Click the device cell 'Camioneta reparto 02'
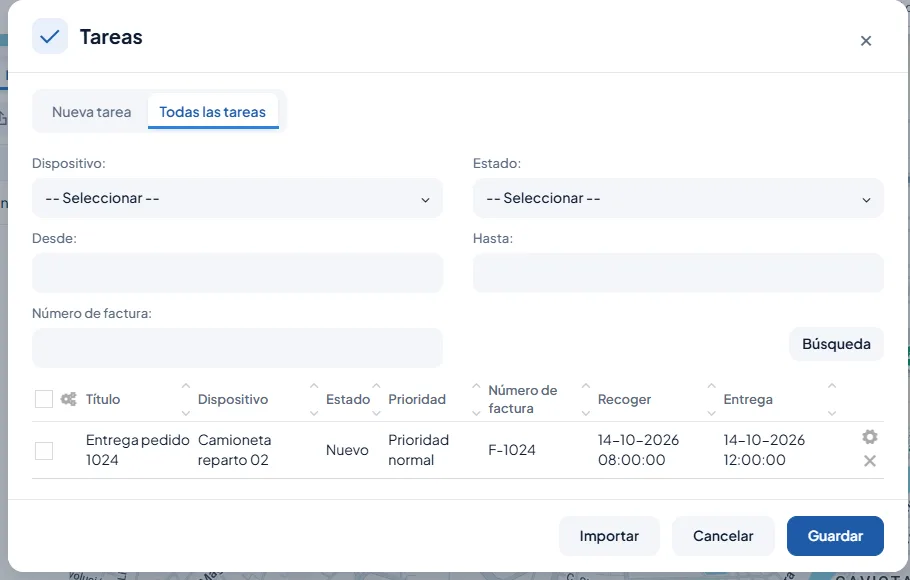This screenshot has height=580, width=910. [x=234, y=450]
